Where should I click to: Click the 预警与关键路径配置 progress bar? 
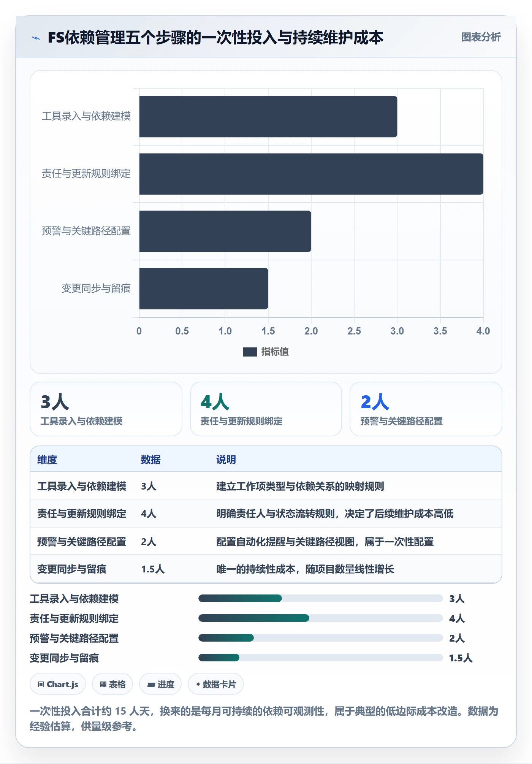tap(320, 638)
